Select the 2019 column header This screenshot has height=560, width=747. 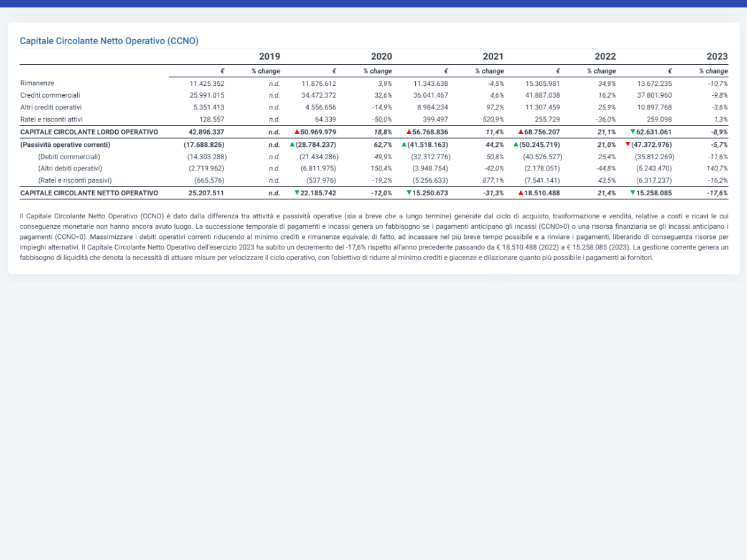click(270, 56)
